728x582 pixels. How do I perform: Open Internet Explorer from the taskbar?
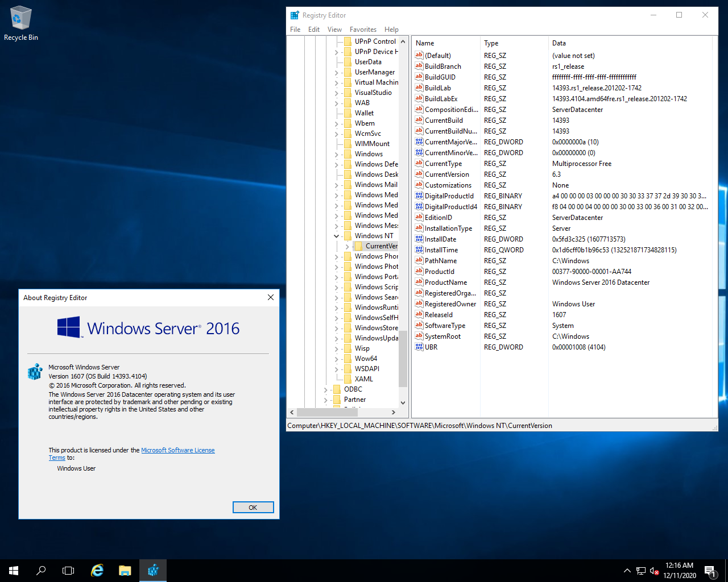coord(97,571)
